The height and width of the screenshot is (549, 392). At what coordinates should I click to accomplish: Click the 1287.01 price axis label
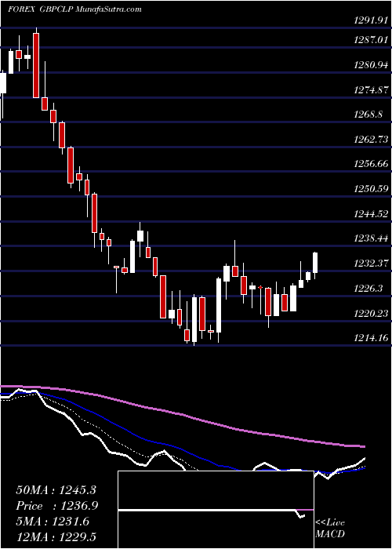pos(371,40)
